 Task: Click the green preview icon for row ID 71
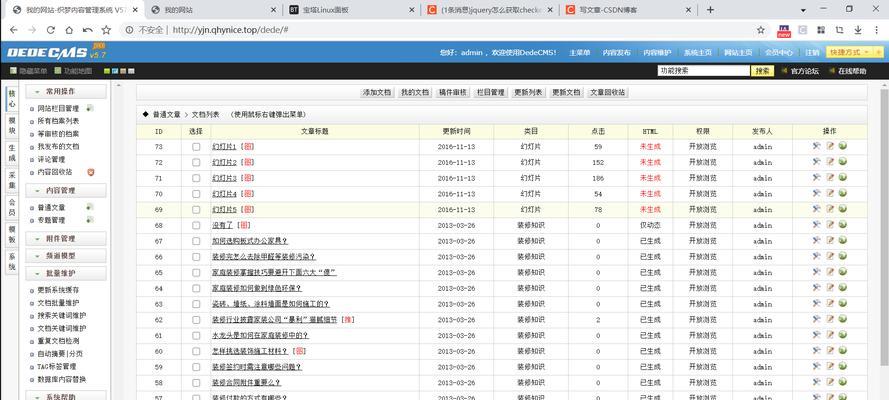(x=843, y=177)
